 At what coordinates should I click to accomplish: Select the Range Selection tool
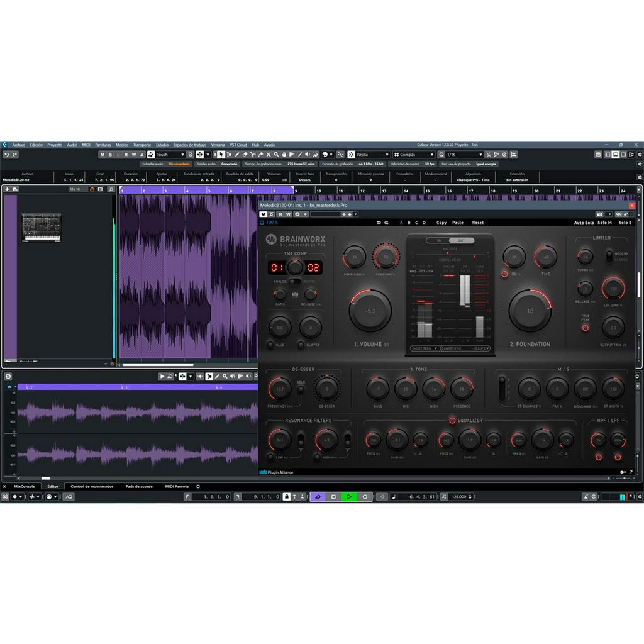(229, 155)
